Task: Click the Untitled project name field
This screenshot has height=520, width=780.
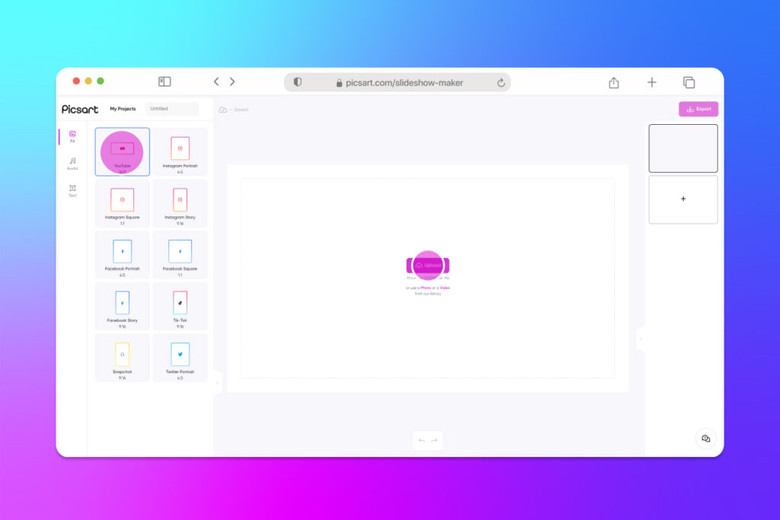Action: tap(171, 109)
